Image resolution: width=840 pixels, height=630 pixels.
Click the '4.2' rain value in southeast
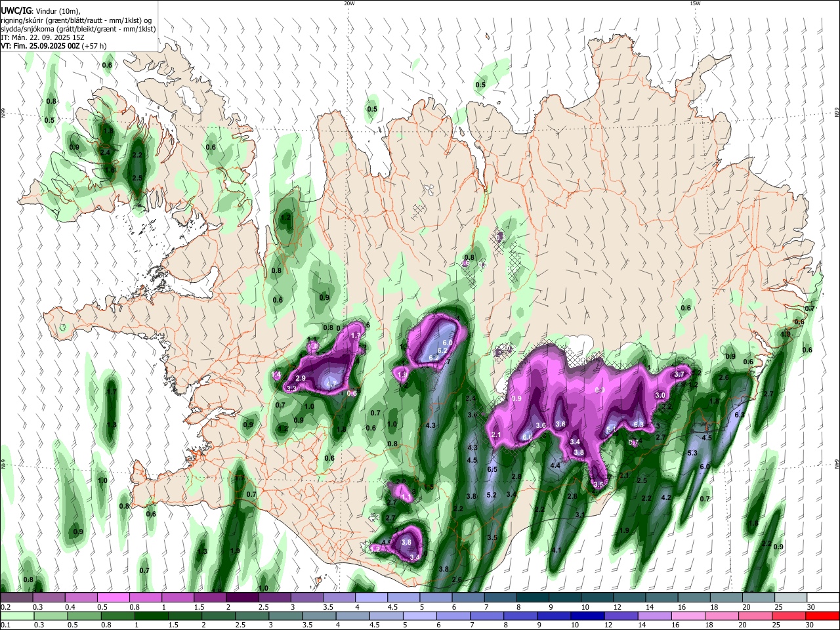(x=666, y=498)
